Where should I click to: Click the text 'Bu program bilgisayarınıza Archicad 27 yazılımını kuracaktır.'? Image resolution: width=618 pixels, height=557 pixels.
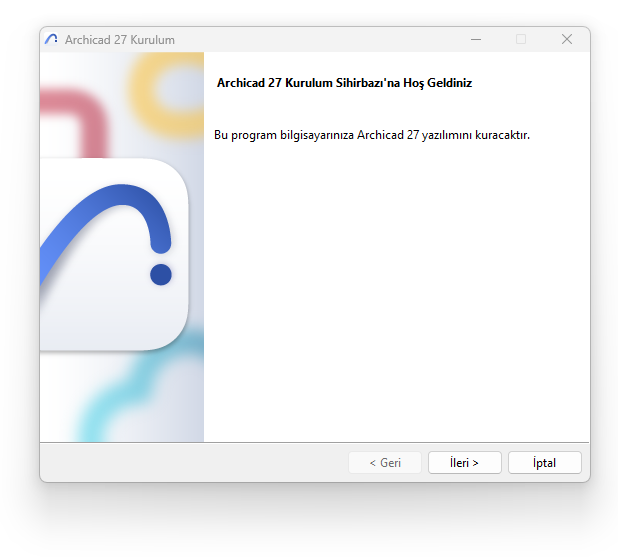pyautogui.click(x=372, y=135)
